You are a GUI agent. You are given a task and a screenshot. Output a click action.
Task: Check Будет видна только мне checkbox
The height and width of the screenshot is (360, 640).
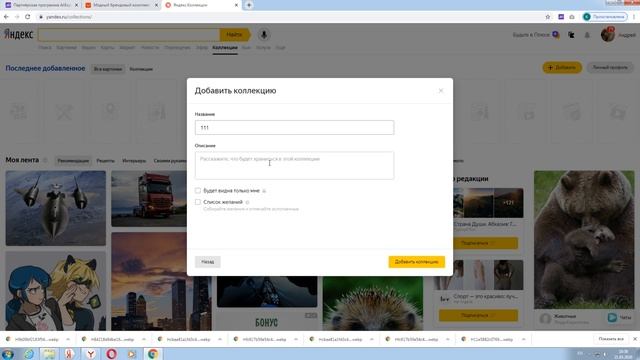click(198, 191)
